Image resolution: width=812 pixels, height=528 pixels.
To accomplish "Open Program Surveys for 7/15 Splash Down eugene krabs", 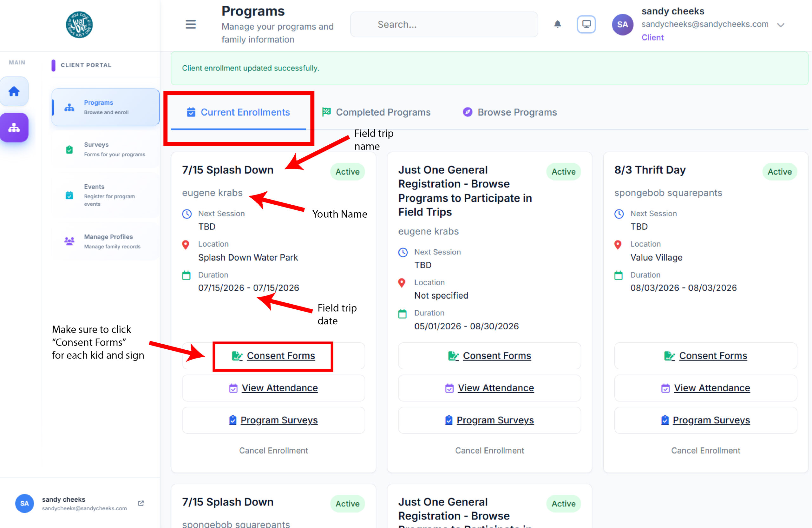I will click(x=273, y=420).
